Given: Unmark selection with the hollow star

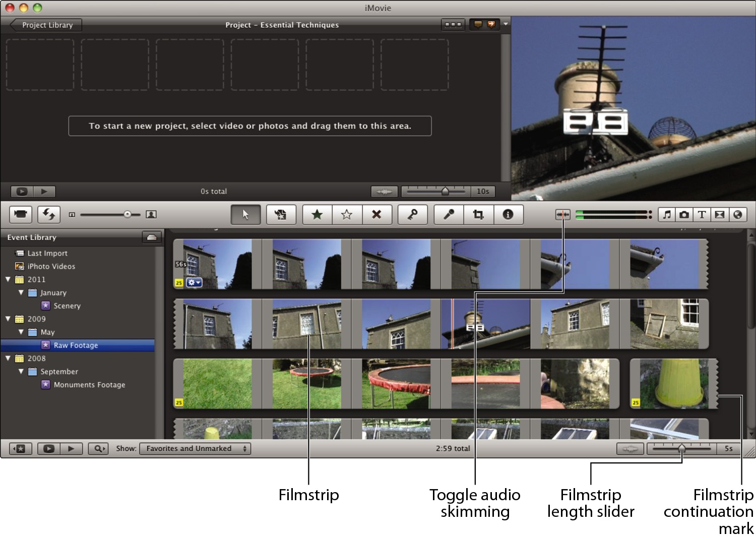Looking at the screenshot, I should tap(347, 214).
